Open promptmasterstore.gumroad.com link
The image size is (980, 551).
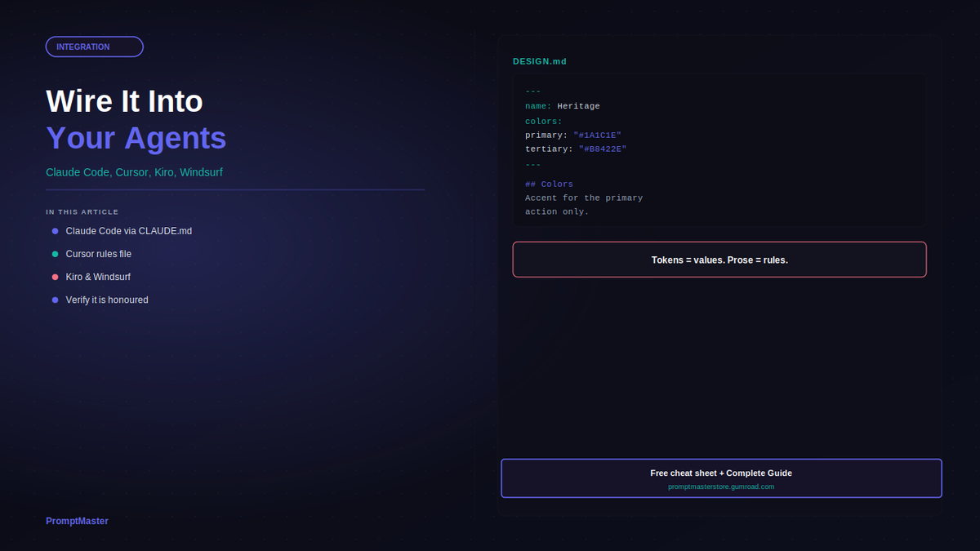pyautogui.click(x=721, y=487)
